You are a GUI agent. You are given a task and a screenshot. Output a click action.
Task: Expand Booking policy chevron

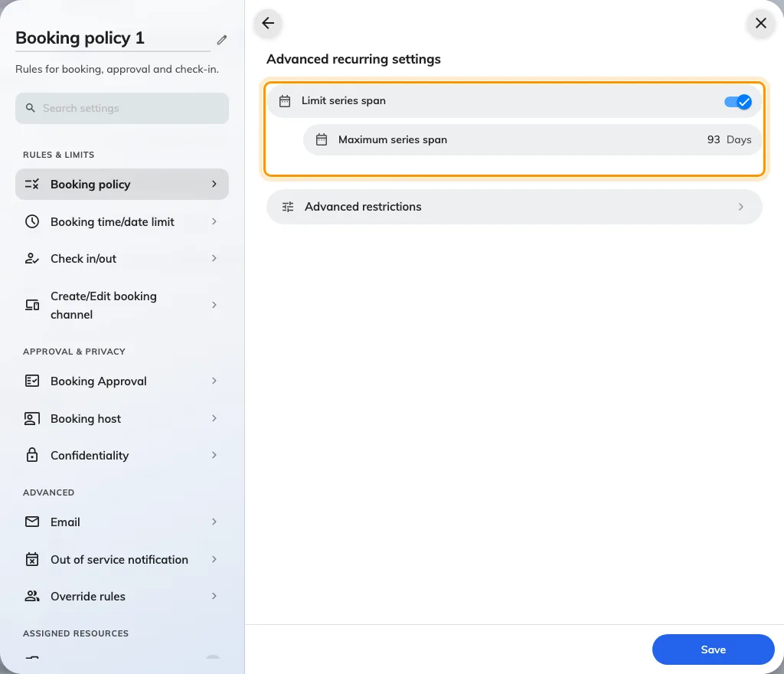tap(214, 184)
